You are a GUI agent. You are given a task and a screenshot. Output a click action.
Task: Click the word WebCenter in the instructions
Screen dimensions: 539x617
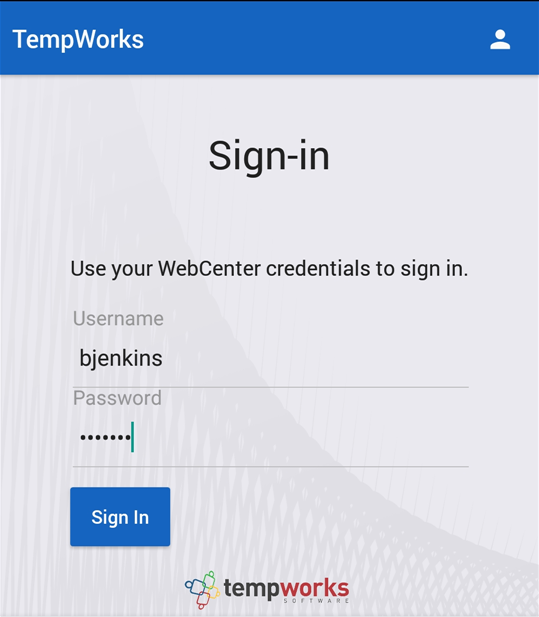tap(209, 269)
